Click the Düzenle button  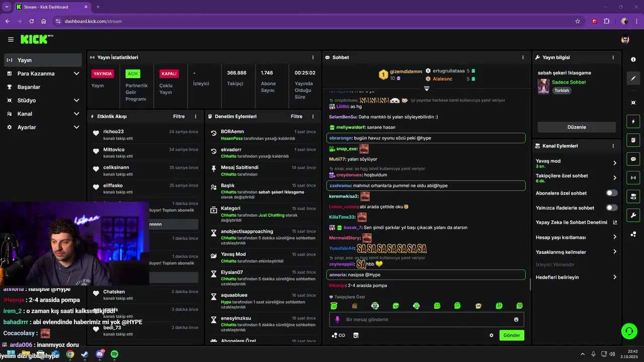click(577, 127)
